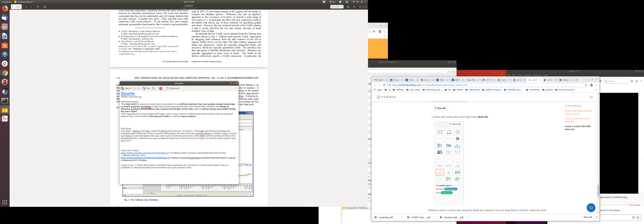Click Show all downloads button
The image size is (644, 224).
click(588, 217)
